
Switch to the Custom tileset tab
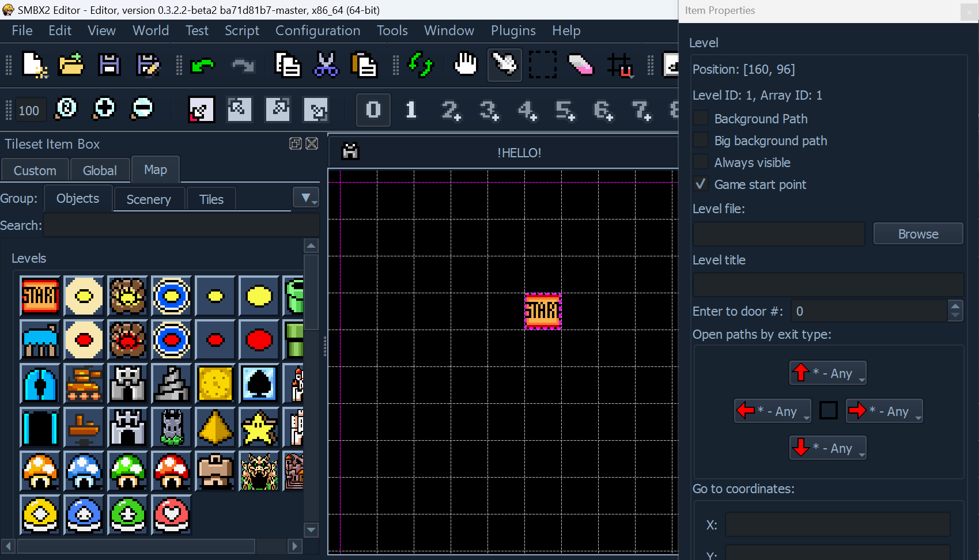pos(35,171)
